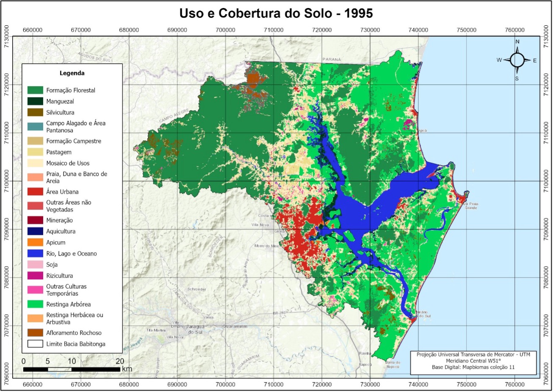This screenshot has width=554, height=392.
Task: Click the 'Jaraguá do Sul' map label
Action: tap(195, 329)
